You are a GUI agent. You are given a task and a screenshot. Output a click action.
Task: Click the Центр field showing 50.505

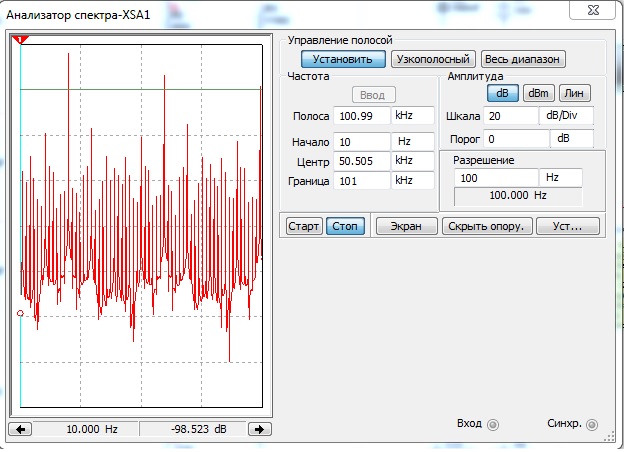coord(361,161)
